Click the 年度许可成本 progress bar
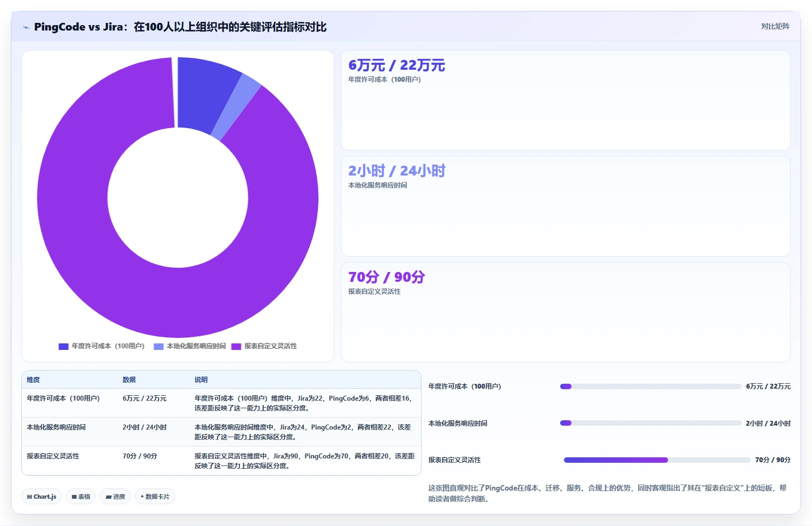 coord(651,386)
